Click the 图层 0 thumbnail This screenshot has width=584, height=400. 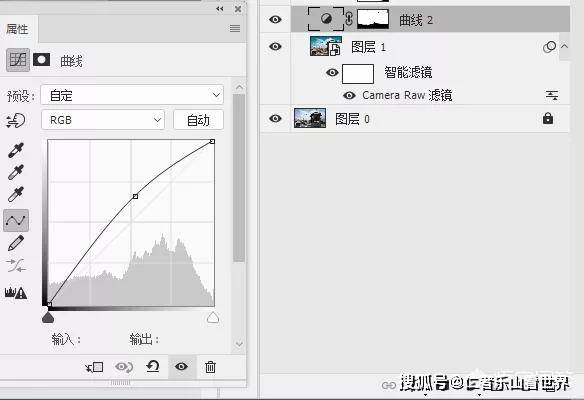point(310,118)
